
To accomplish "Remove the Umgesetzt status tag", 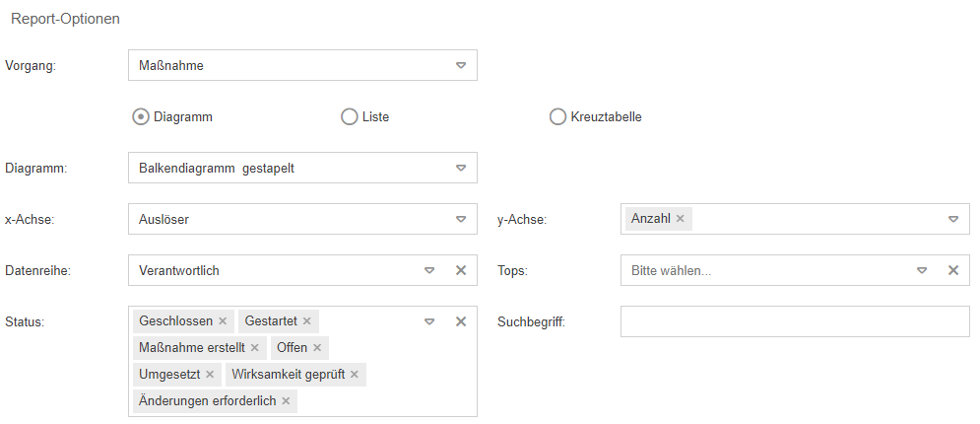I will point(209,375).
